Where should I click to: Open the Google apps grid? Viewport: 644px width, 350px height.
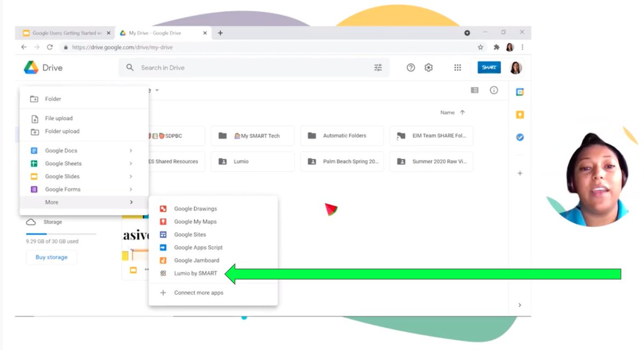click(457, 68)
